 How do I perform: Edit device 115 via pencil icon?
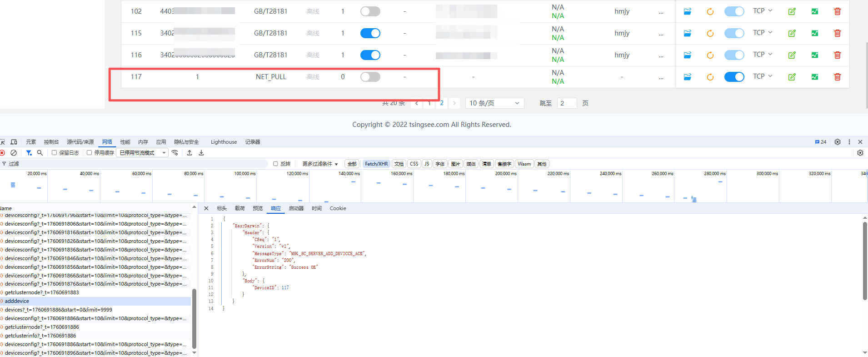click(792, 33)
